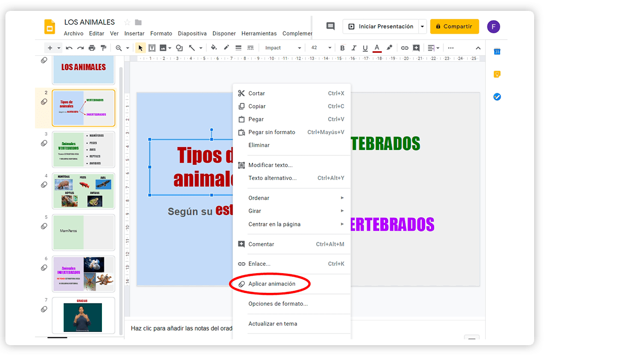Open the comment history icon
Screen dimensions: 644x359
click(x=331, y=26)
